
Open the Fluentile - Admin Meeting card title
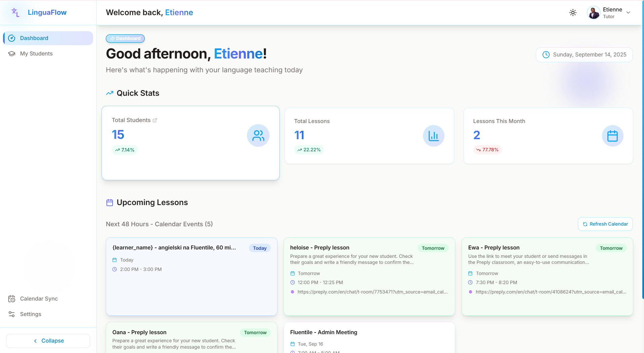(324, 332)
